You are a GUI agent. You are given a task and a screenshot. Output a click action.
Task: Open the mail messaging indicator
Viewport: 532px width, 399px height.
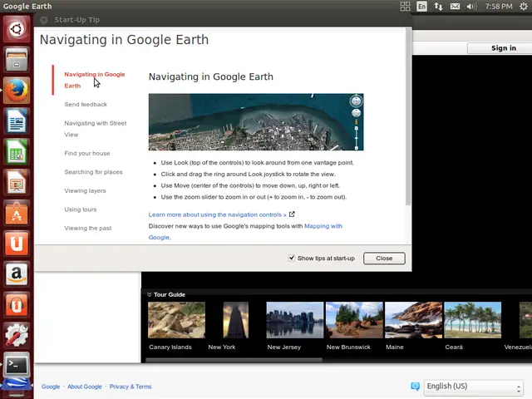click(455, 6)
